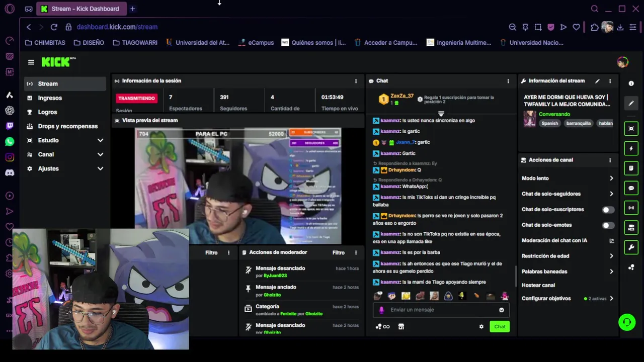Image resolution: width=644 pixels, height=362 pixels.
Task: Click the stream preview video
Action: [238, 186]
